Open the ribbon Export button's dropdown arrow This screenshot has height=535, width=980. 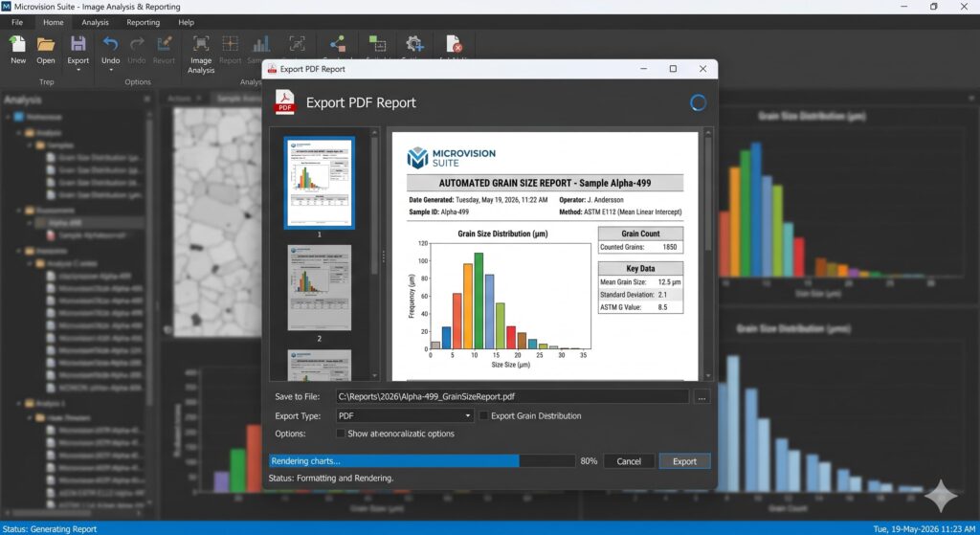coord(78,70)
